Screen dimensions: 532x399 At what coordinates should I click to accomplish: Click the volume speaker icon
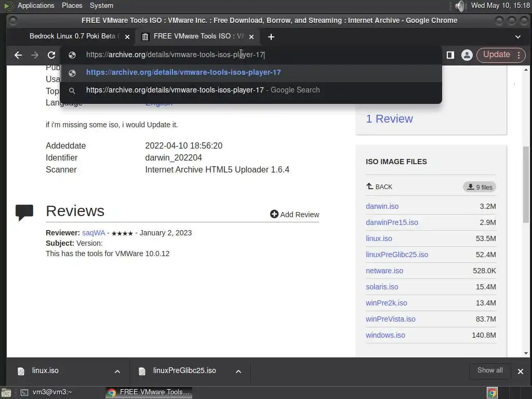(x=460, y=6)
